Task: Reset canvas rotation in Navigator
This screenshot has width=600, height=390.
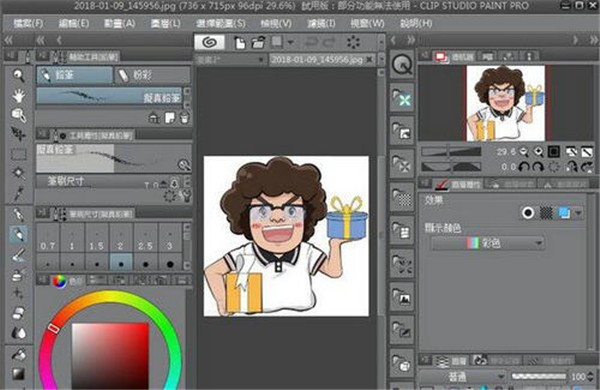Action: pyautogui.click(x=554, y=167)
